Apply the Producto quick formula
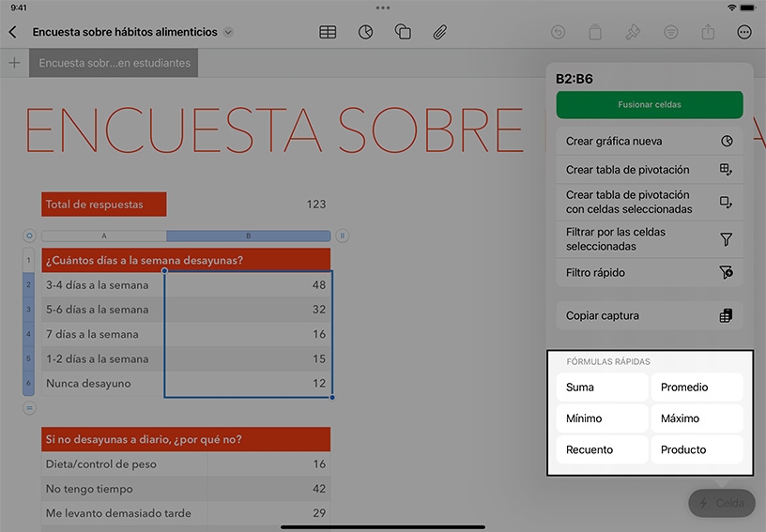 click(x=697, y=449)
